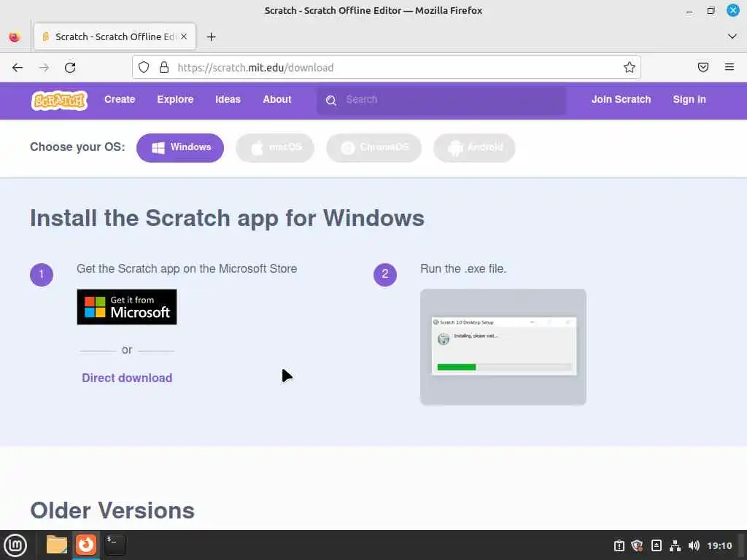Open the terminal from the taskbar
The width and height of the screenshot is (747, 560).
tap(115, 545)
